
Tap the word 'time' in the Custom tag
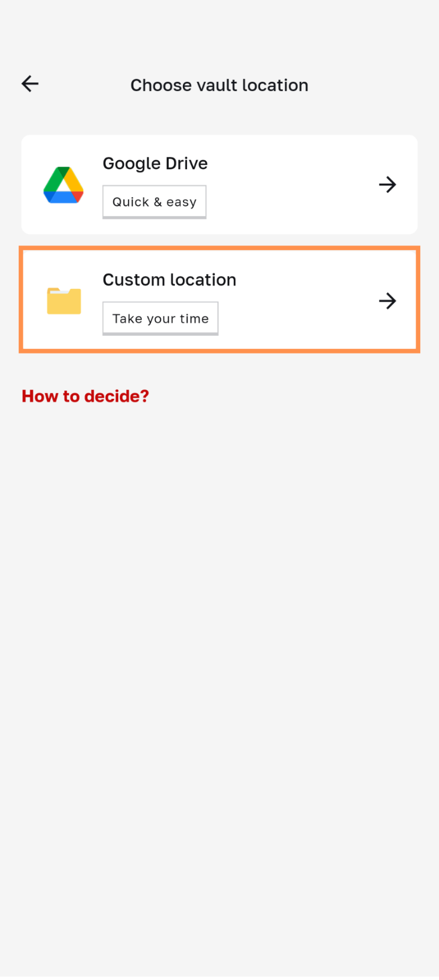(x=194, y=319)
